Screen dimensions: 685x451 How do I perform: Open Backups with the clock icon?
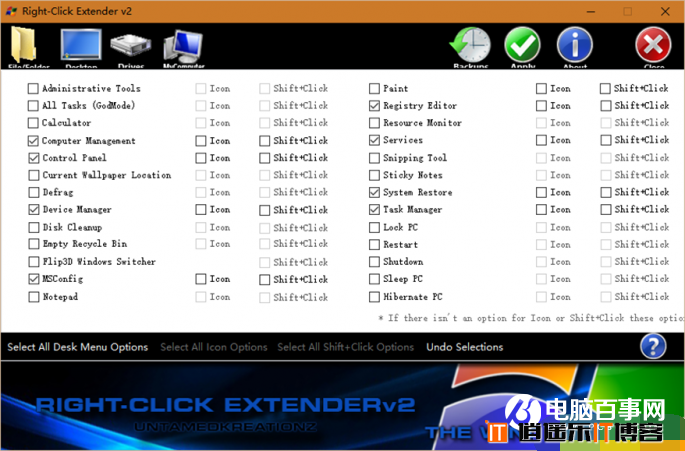tap(470, 45)
